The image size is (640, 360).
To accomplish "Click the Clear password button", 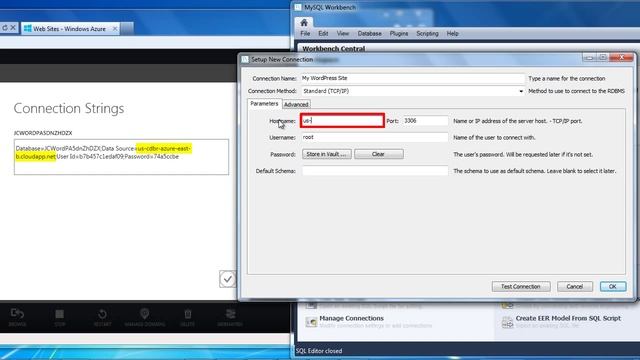I will [x=378, y=154].
